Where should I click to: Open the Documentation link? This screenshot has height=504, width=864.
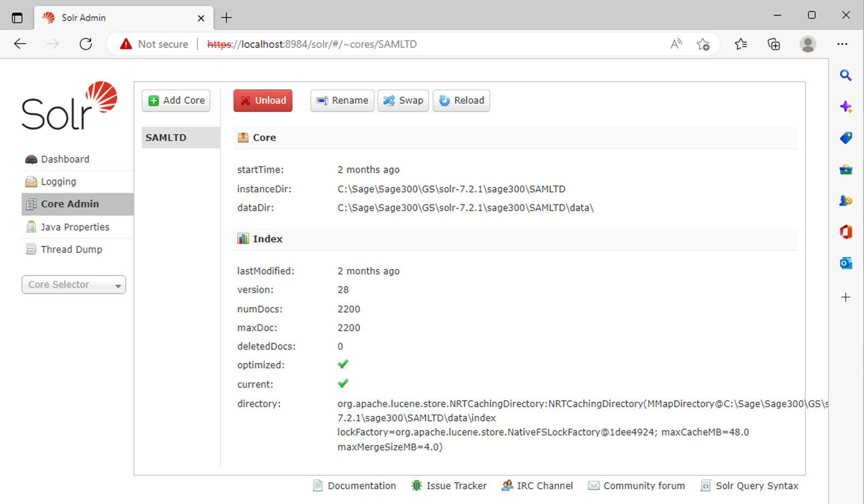click(x=361, y=485)
